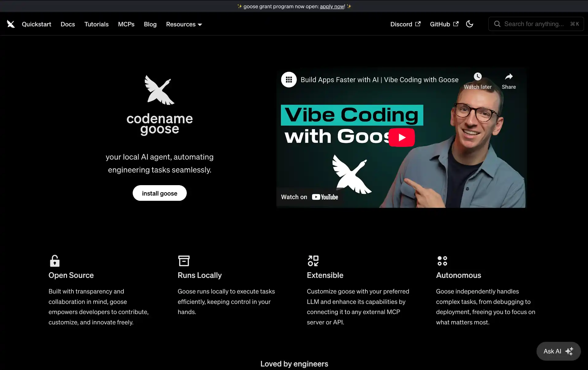Viewport: 588px width, 370px height.
Task: Open the Tutorials nav link
Action: (96, 24)
